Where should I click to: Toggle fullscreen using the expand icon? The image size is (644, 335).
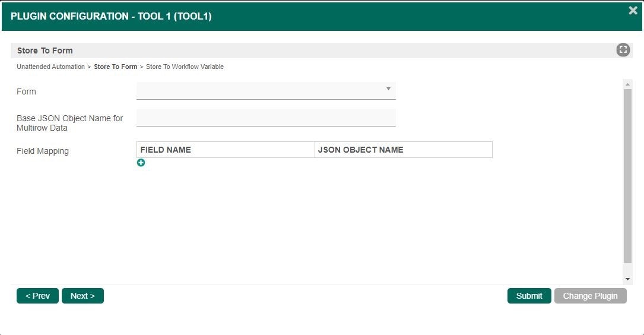[x=623, y=50]
